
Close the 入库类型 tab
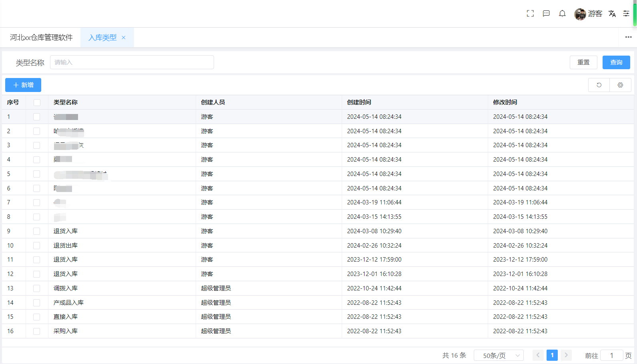[x=124, y=38]
